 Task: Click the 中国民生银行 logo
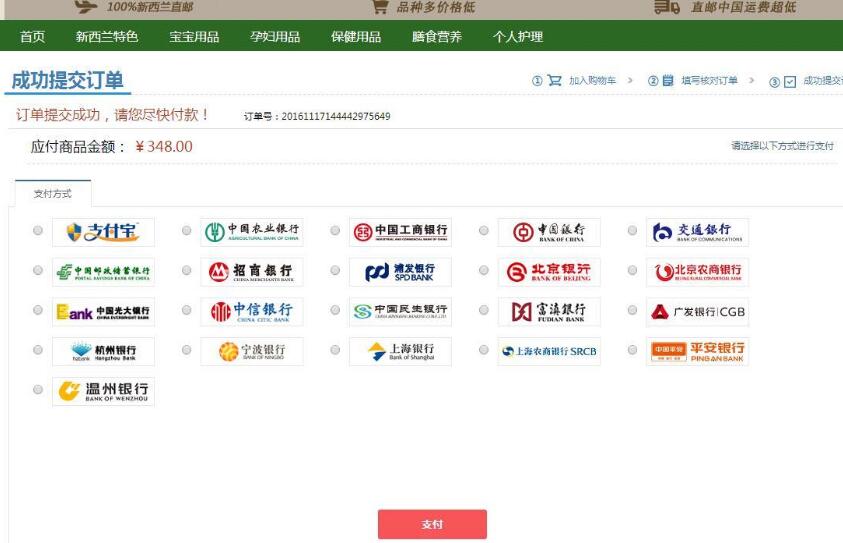click(x=400, y=312)
